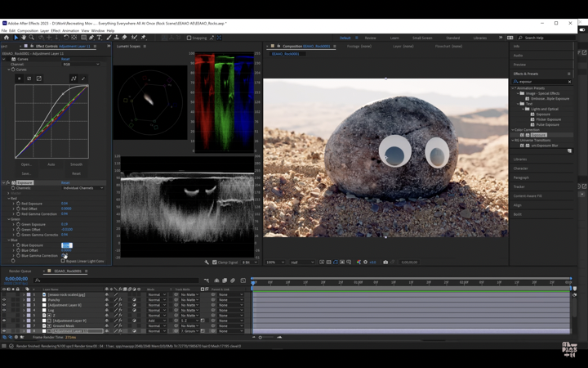The height and width of the screenshot is (368, 588).
Task: Click the composition mini-flowchart icon in timeline
Action: coord(207,280)
